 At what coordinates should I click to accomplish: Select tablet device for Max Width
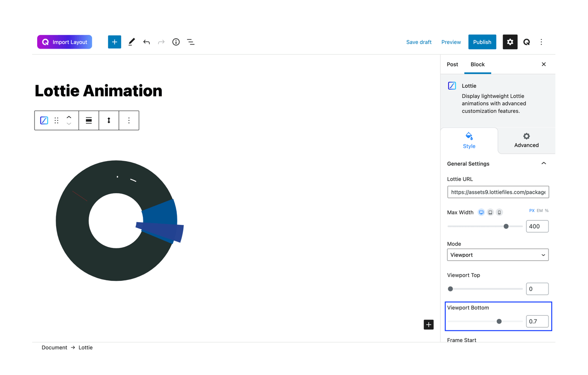pos(490,213)
